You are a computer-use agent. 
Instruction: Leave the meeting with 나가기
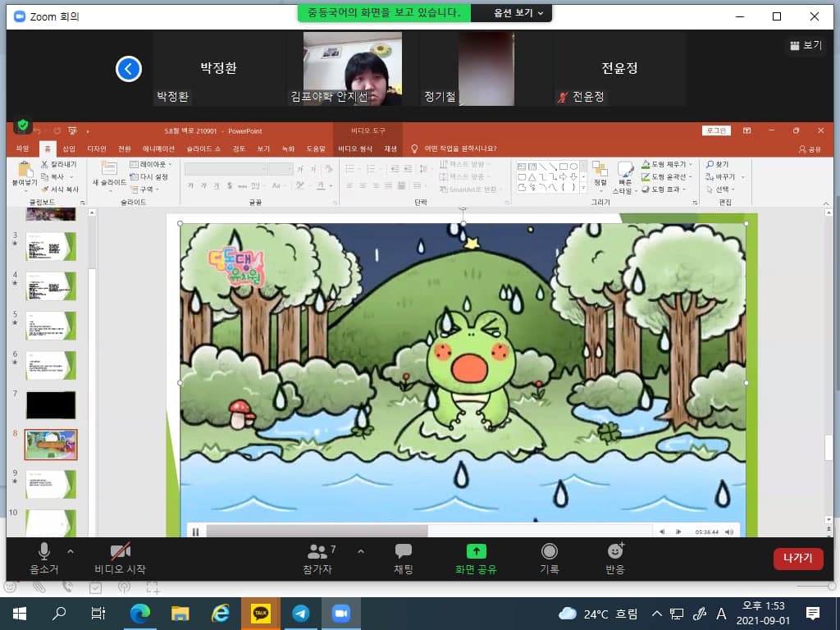(x=797, y=558)
